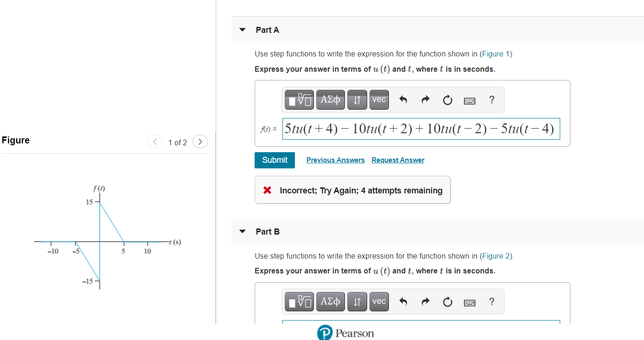644x340 pixels.
Task: Open the Figure 1 link in Part A
Action: (x=495, y=54)
